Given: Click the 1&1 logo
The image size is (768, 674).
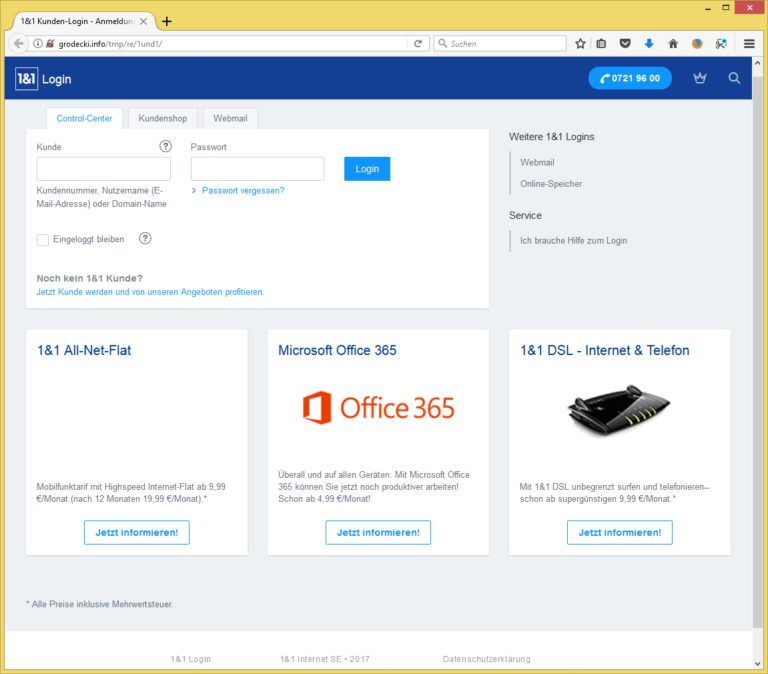Looking at the screenshot, I should click(x=26, y=79).
